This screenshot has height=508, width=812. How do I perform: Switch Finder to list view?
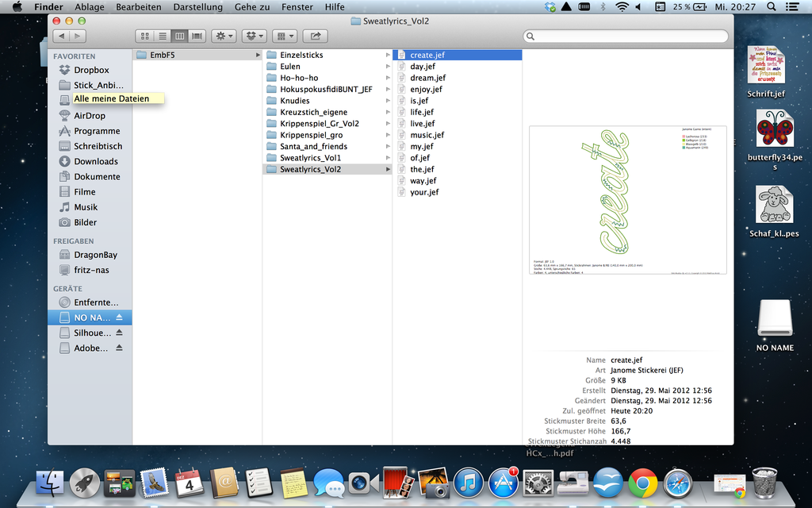click(162, 36)
